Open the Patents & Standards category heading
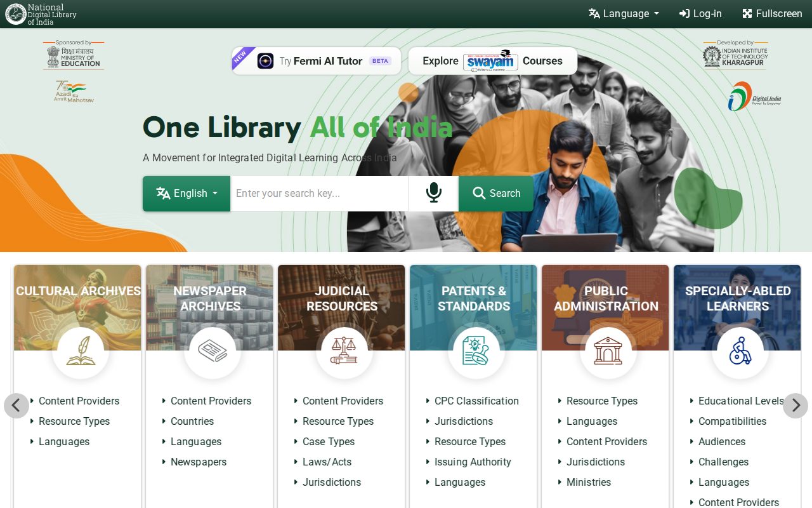The width and height of the screenshot is (812, 508). click(x=474, y=298)
